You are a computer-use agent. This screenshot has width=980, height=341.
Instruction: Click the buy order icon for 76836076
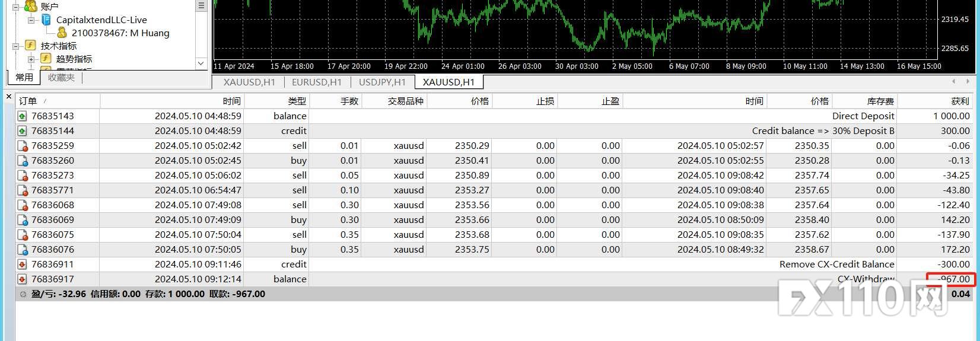click(x=23, y=250)
